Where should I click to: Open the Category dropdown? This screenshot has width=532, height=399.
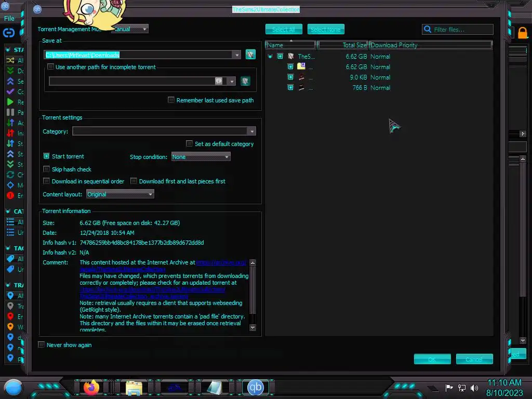coord(252,131)
